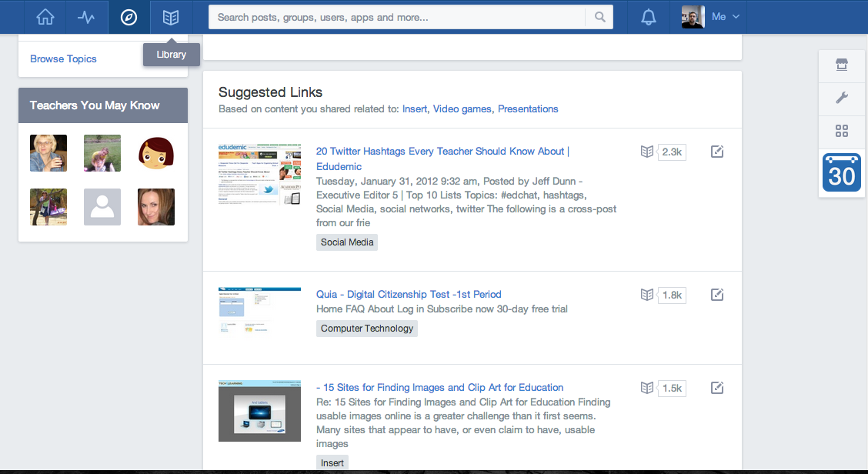Click the search magnifier button
This screenshot has width=868, height=474.
[x=599, y=17]
